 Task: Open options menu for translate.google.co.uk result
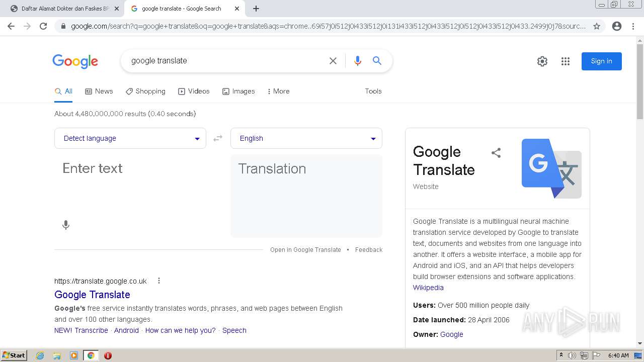point(159,281)
